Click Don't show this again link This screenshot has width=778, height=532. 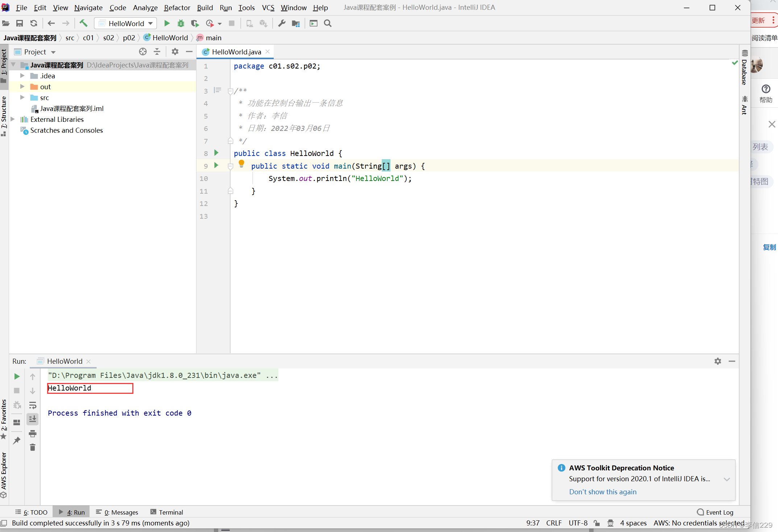pyautogui.click(x=603, y=492)
